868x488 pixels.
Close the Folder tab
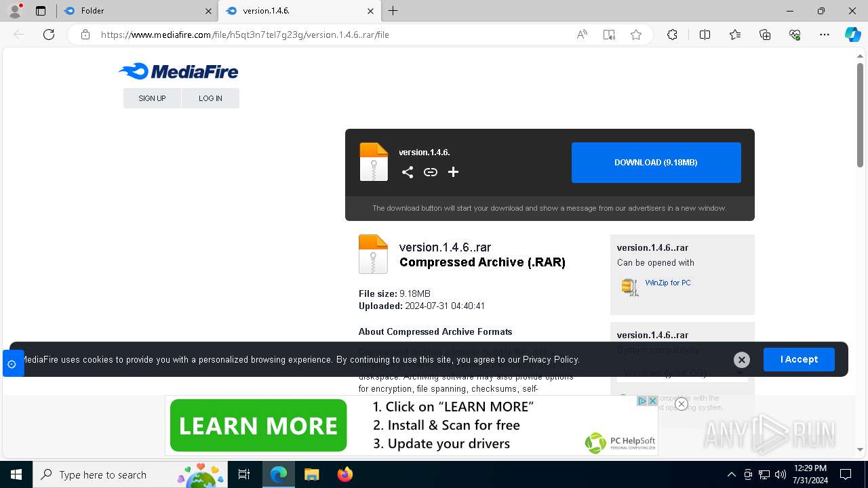(x=208, y=11)
